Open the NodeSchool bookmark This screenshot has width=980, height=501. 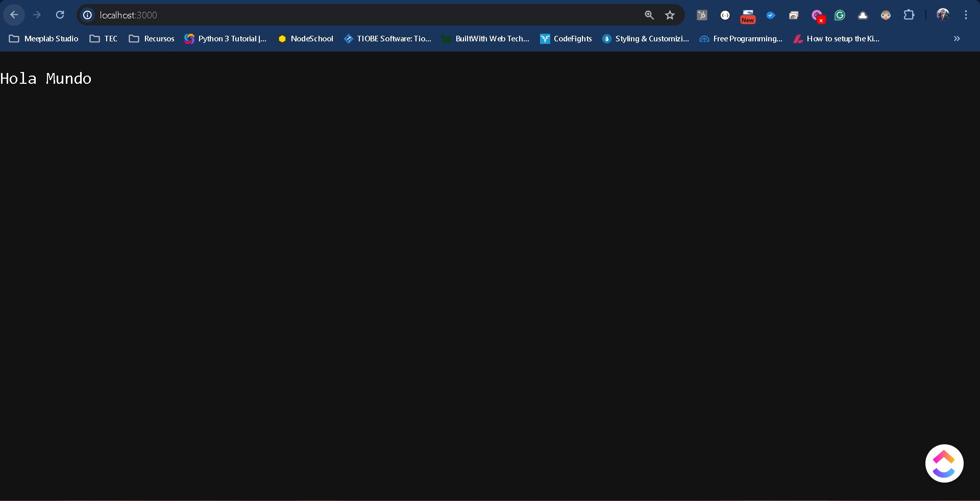coord(306,39)
